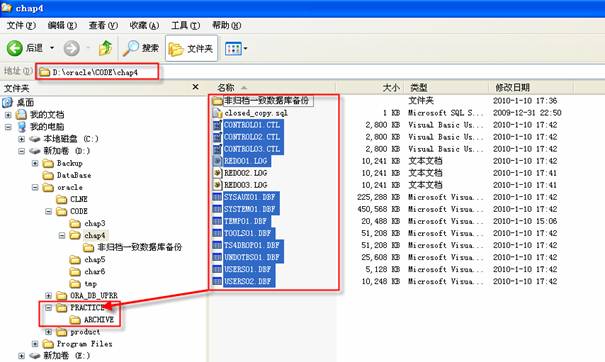Open the 工具(T) menu
The height and width of the screenshot is (362, 605).
pyautogui.click(x=186, y=25)
